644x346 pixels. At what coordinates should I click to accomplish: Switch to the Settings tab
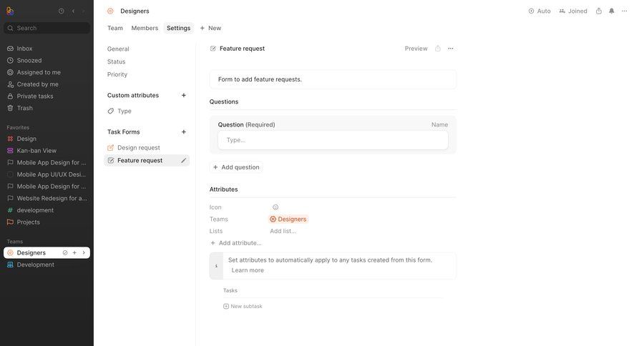click(x=178, y=28)
